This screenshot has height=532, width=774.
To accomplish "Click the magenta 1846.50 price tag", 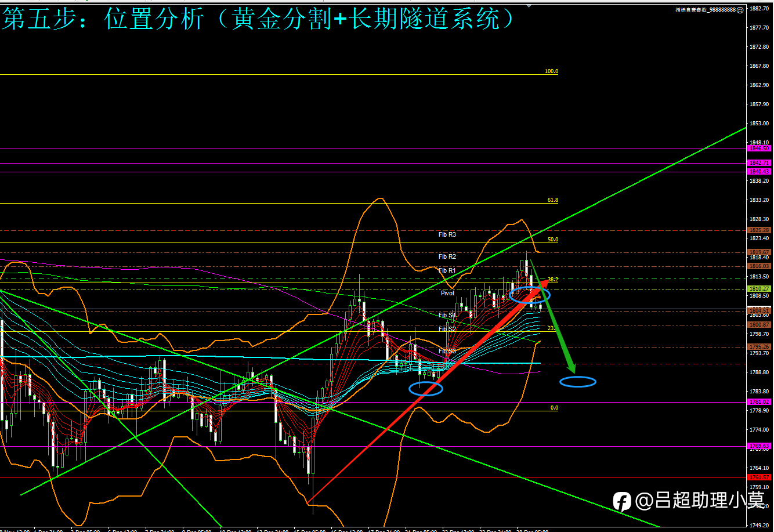I will [760, 149].
